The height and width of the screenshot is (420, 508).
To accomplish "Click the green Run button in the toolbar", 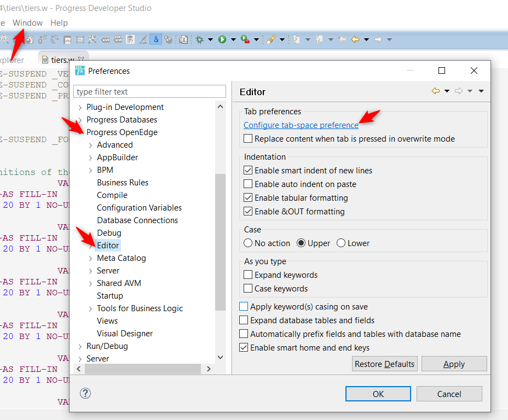I will pyautogui.click(x=222, y=39).
